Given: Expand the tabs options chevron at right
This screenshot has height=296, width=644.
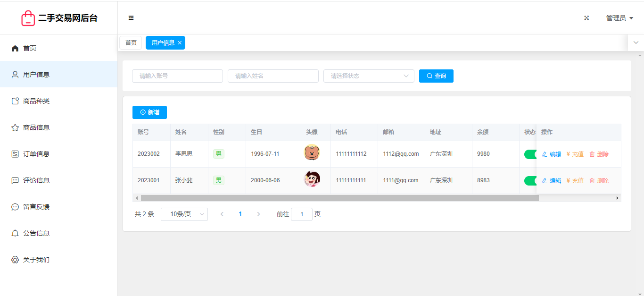Looking at the screenshot, I should click(x=636, y=42).
